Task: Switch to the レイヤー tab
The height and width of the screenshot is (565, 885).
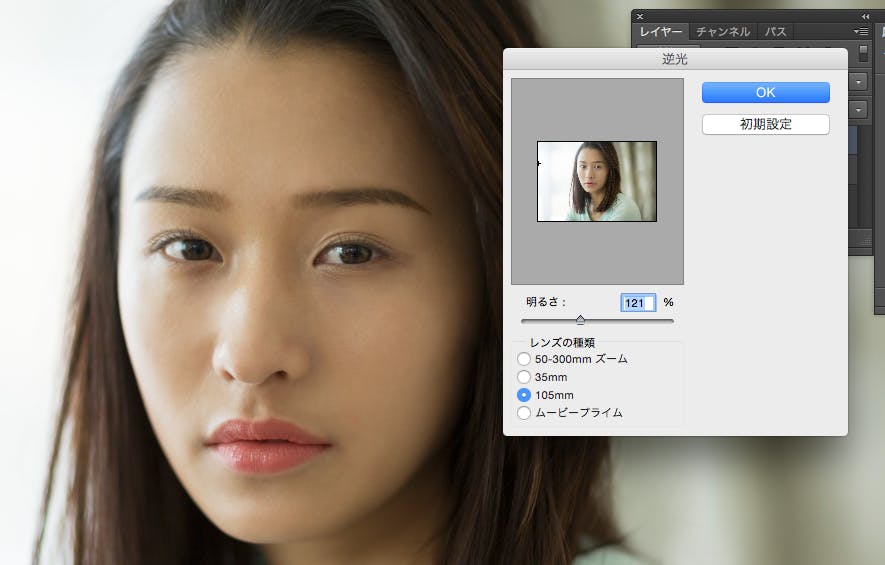Action: (x=660, y=32)
